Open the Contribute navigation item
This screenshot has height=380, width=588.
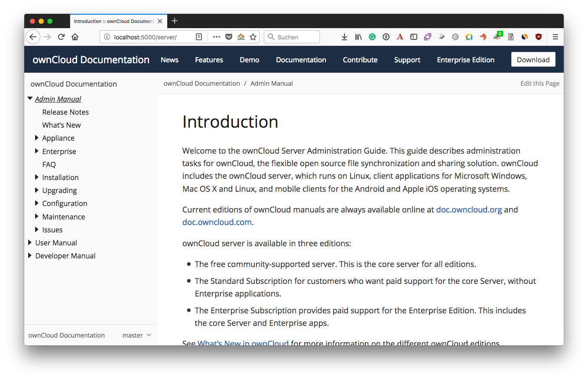click(360, 60)
